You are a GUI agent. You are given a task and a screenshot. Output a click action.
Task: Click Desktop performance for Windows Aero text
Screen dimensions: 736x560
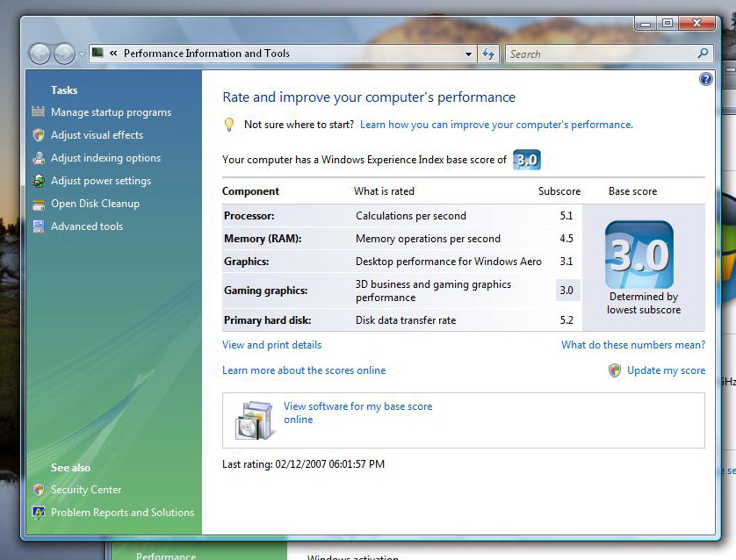click(x=448, y=262)
